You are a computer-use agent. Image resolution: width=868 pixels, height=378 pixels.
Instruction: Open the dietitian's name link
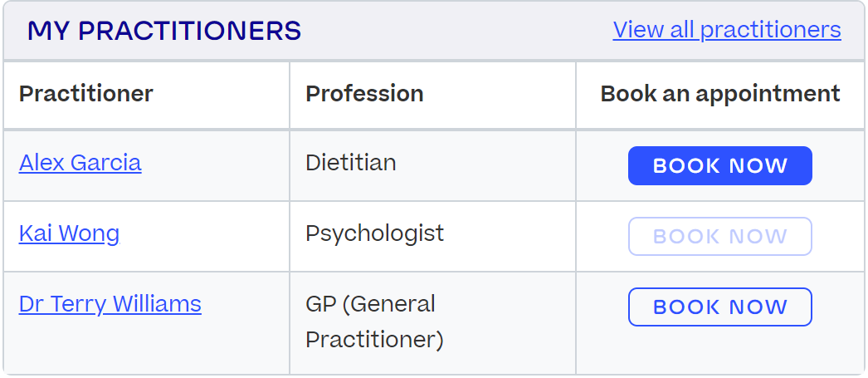pyautogui.click(x=80, y=162)
